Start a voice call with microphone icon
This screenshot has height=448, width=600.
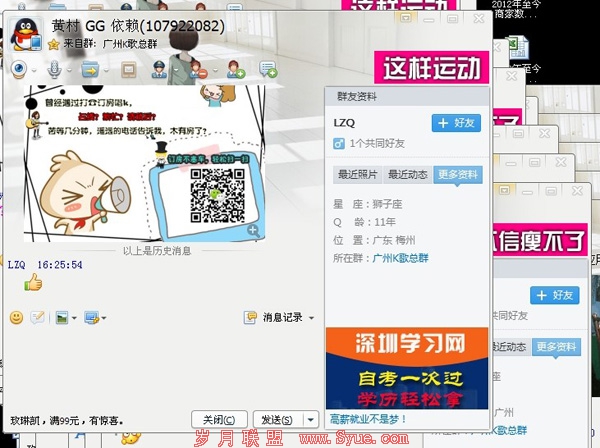[54, 70]
